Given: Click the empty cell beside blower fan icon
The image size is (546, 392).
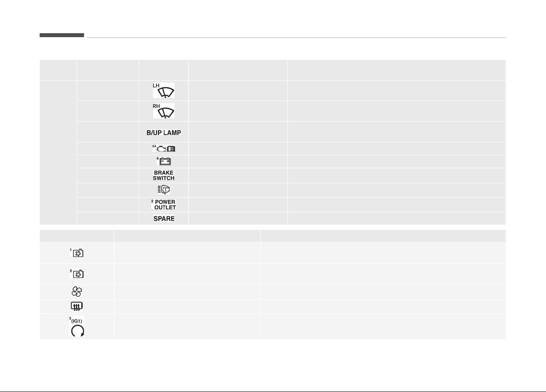Looking at the screenshot, I should coord(187,292).
